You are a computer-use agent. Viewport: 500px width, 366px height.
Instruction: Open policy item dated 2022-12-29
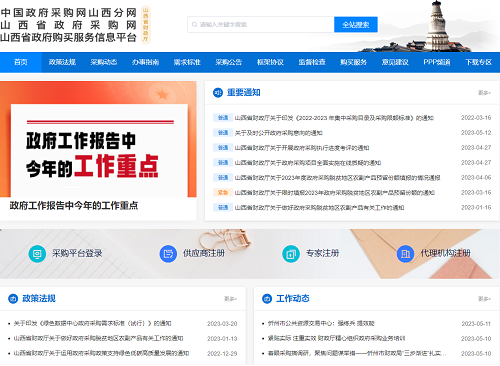101,353
